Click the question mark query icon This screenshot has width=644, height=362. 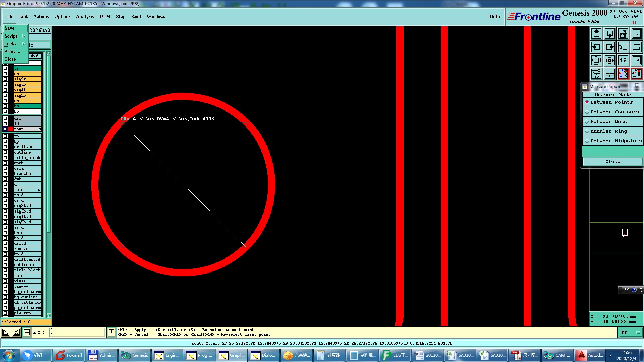(637, 60)
